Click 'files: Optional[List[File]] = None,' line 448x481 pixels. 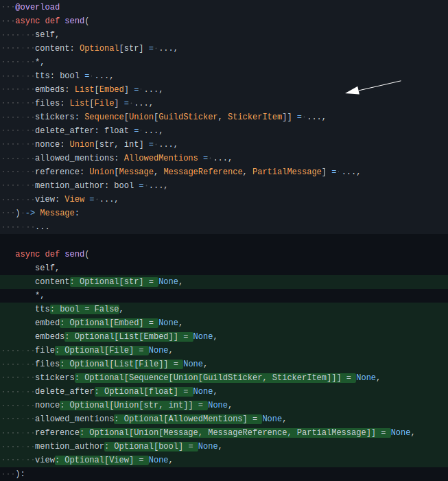click(x=121, y=364)
